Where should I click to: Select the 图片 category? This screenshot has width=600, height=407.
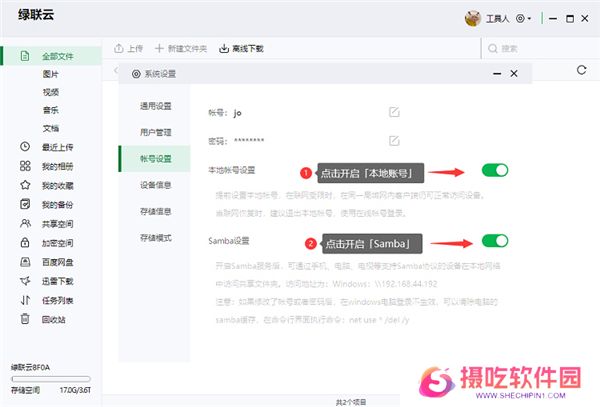pyautogui.click(x=51, y=74)
